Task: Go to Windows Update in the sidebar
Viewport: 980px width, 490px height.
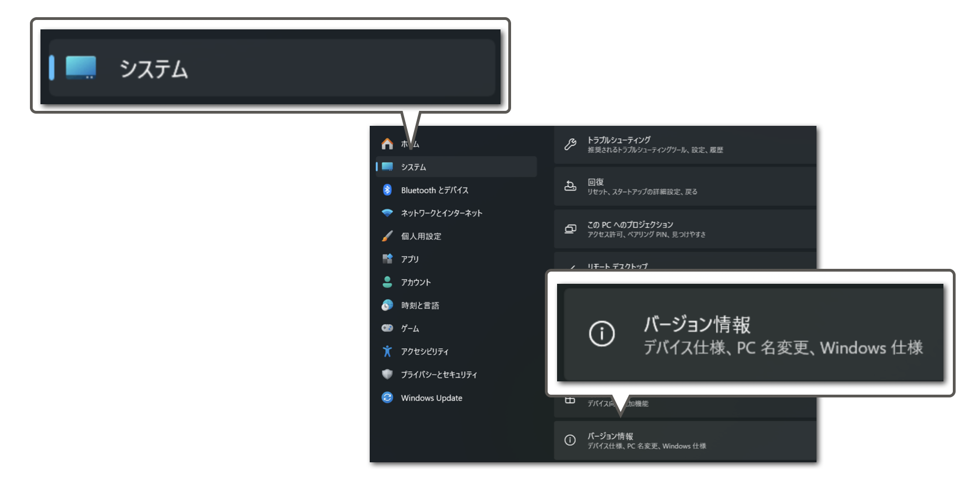Action: (x=456, y=398)
